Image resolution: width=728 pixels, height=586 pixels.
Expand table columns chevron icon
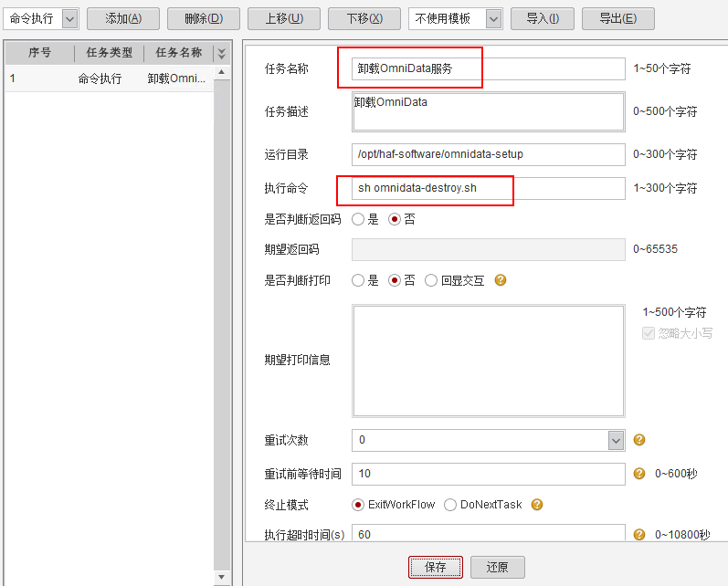point(221,53)
